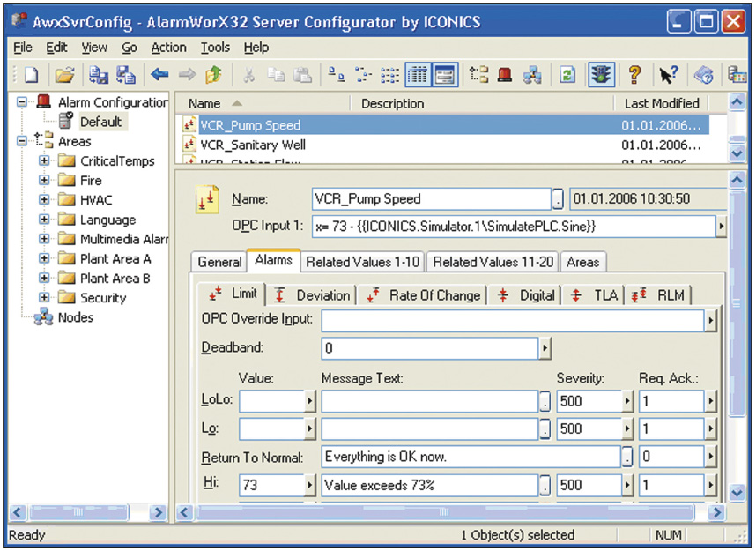Select the Nodes tree item
The width and height of the screenshot is (756, 551).
click(76, 317)
